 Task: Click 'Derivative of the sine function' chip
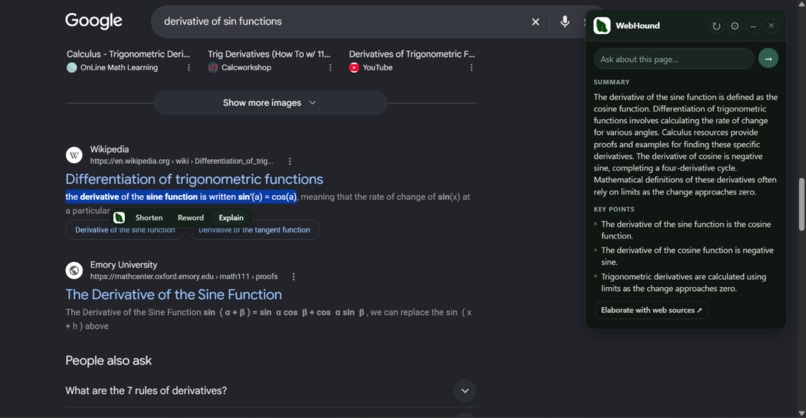[125, 230]
